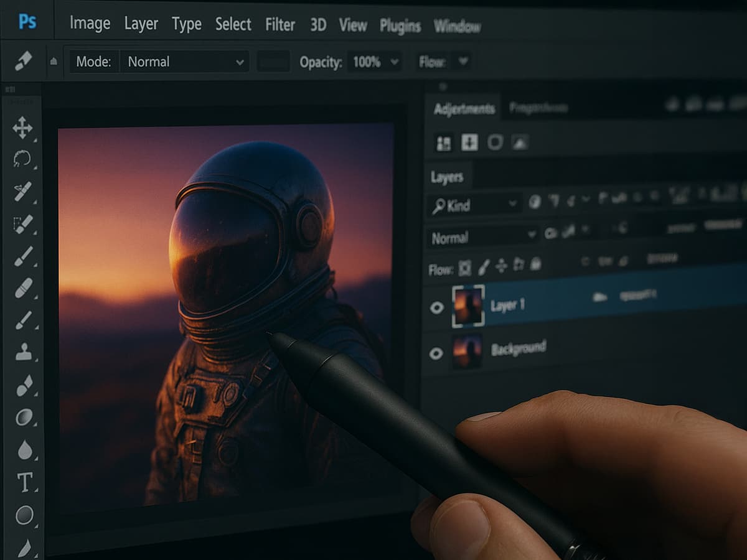Toggle visibility of Layer 1
747x560 pixels.
pyautogui.click(x=438, y=307)
